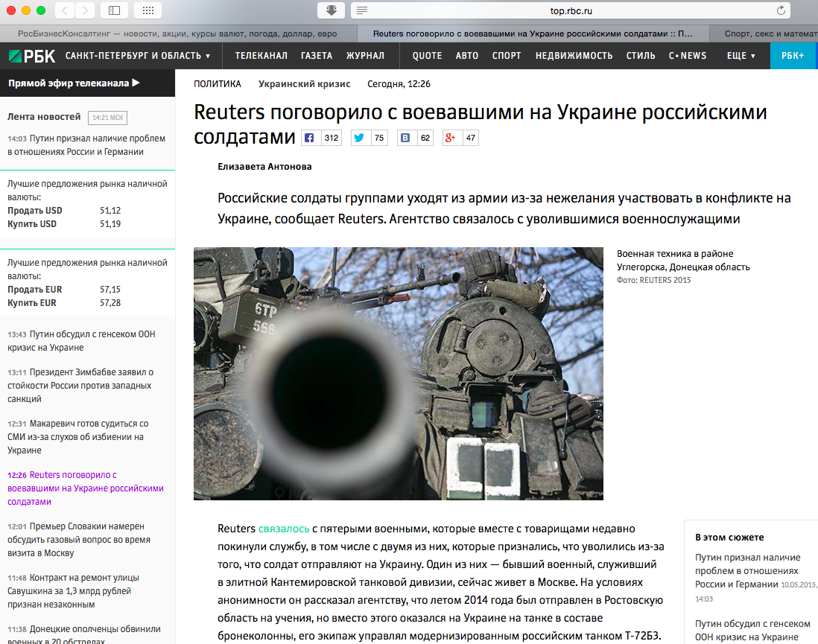Open the Top Sites grid icon
Image resolution: width=818 pixels, height=644 pixels.
coord(148,10)
